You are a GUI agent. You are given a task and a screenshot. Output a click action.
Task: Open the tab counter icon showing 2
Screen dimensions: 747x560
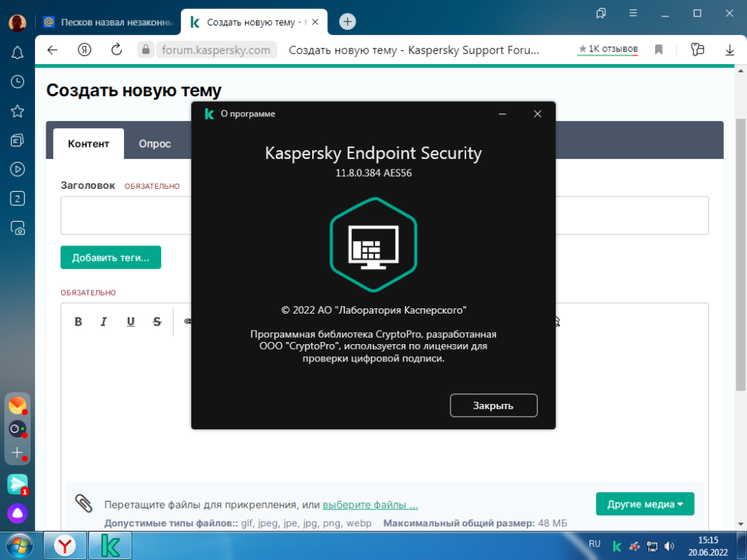pos(17,199)
